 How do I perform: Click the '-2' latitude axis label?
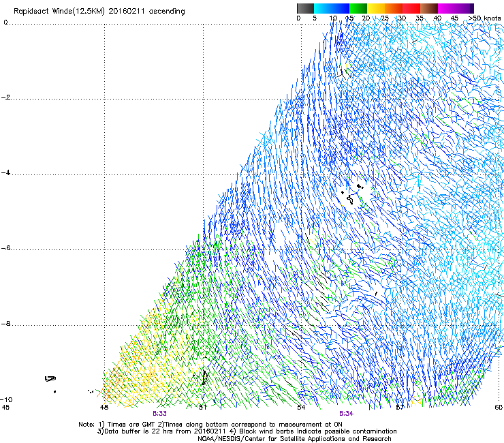tap(5, 97)
